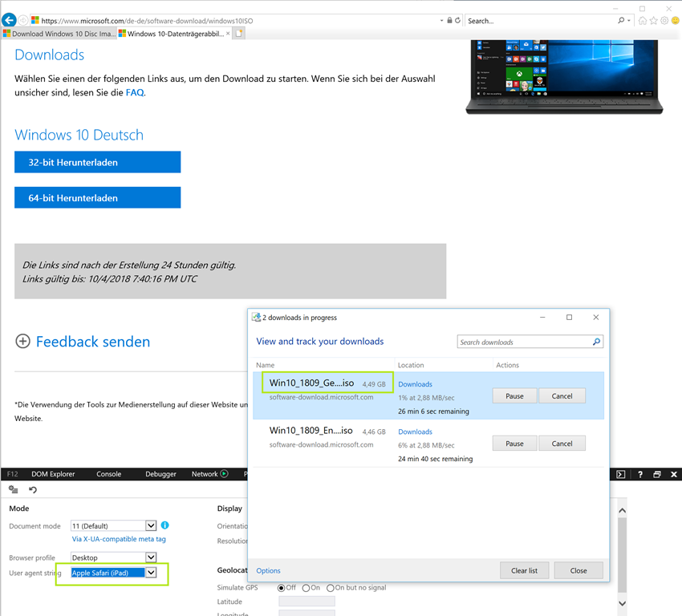Click the 64-bit Herunterladen button
Image resolution: width=682 pixels, height=616 pixels.
click(97, 197)
